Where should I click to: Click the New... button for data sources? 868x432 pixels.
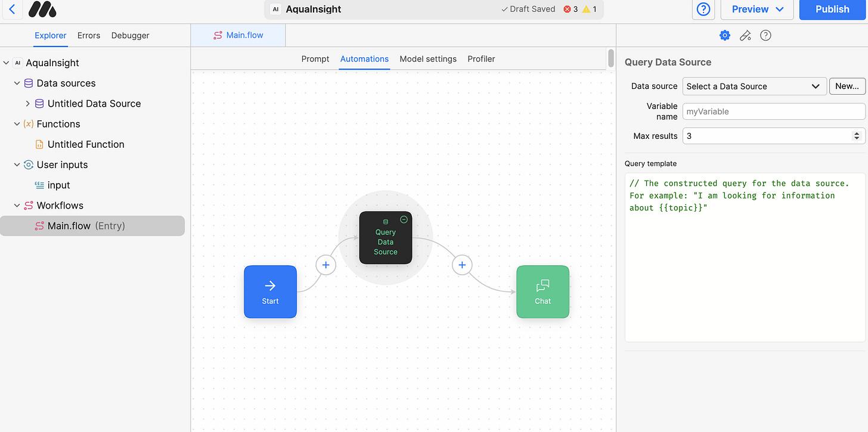tap(847, 86)
